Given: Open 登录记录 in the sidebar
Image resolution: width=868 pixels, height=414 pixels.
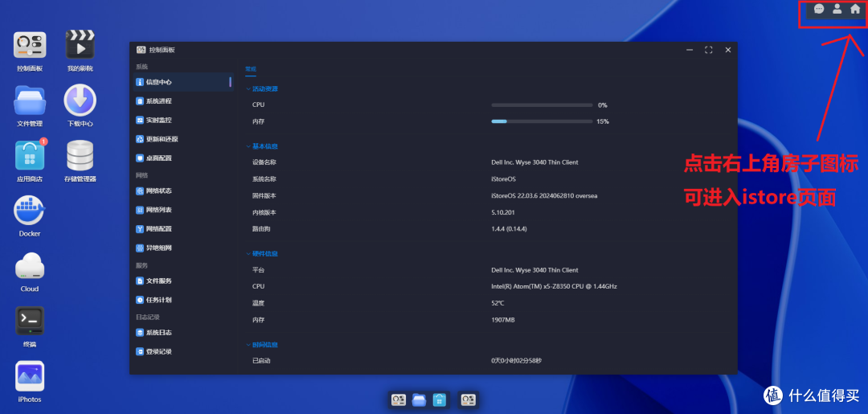Looking at the screenshot, I should tap(183, 352).
